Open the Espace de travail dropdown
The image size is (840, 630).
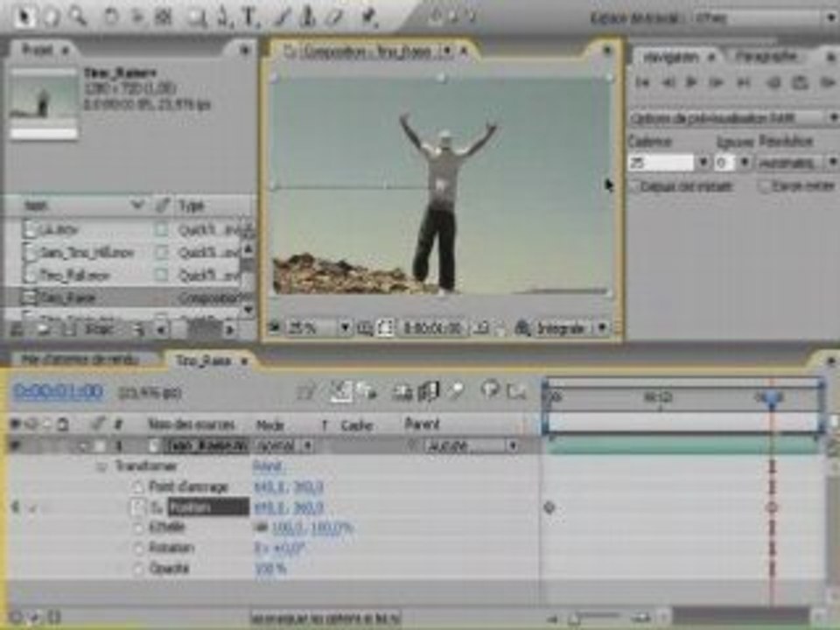(x=765, y=18)
